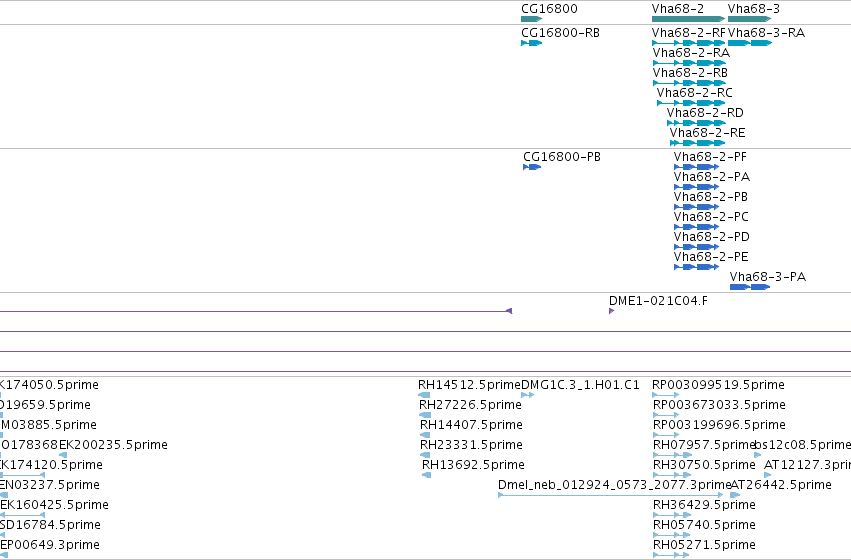Click the blue glyph under Vha68-3-PA
851x560 pixels.
(750, 287)
